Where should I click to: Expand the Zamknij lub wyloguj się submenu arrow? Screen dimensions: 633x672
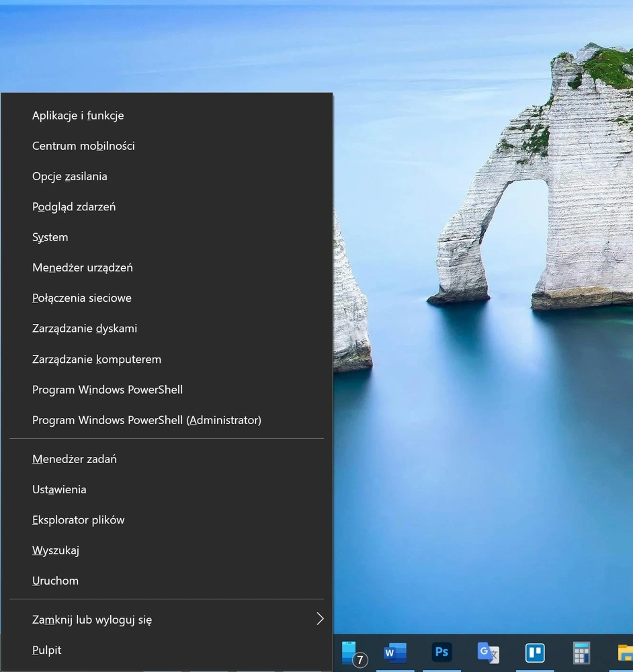(x=320, y=619)
